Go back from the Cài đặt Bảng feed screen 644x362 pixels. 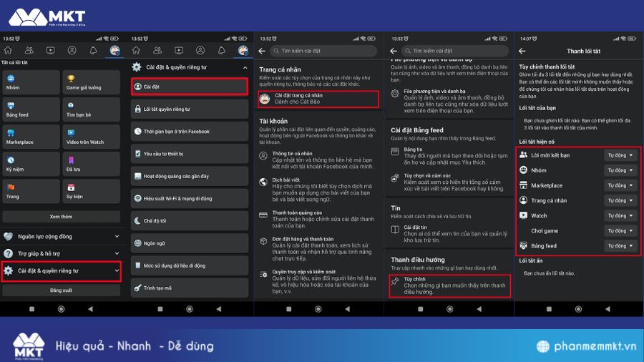394,51
